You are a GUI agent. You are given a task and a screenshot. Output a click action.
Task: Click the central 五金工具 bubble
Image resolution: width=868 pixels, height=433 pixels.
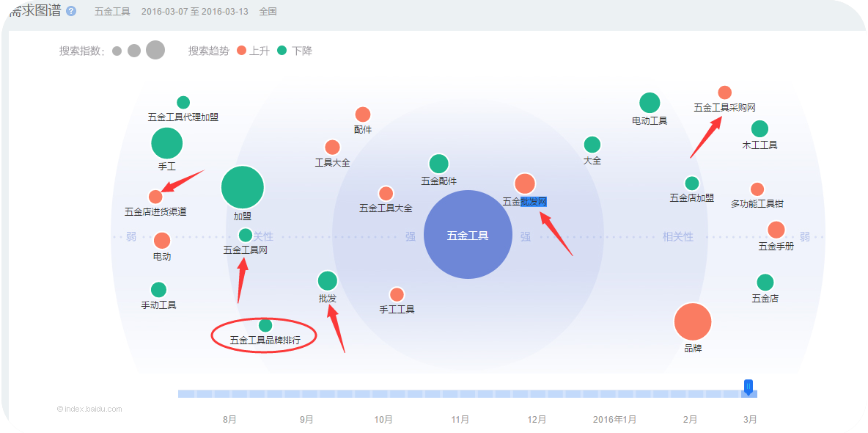[x=468, y=235]
